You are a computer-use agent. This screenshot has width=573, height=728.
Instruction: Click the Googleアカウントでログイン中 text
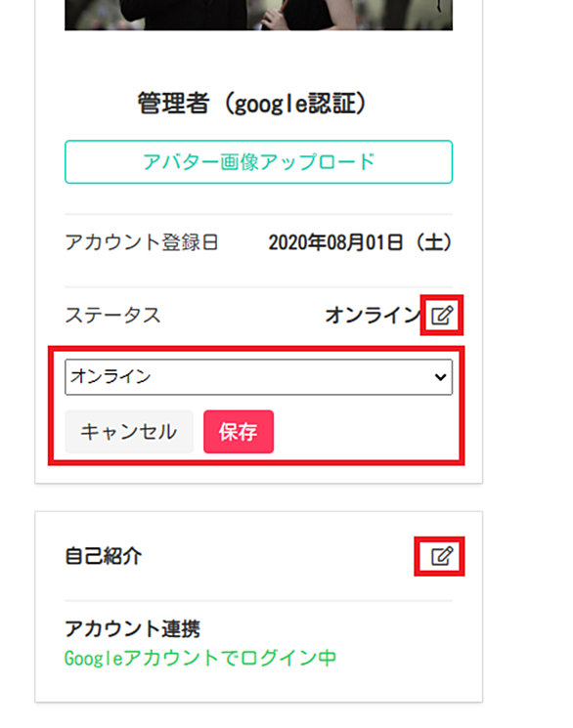[200, 658]
